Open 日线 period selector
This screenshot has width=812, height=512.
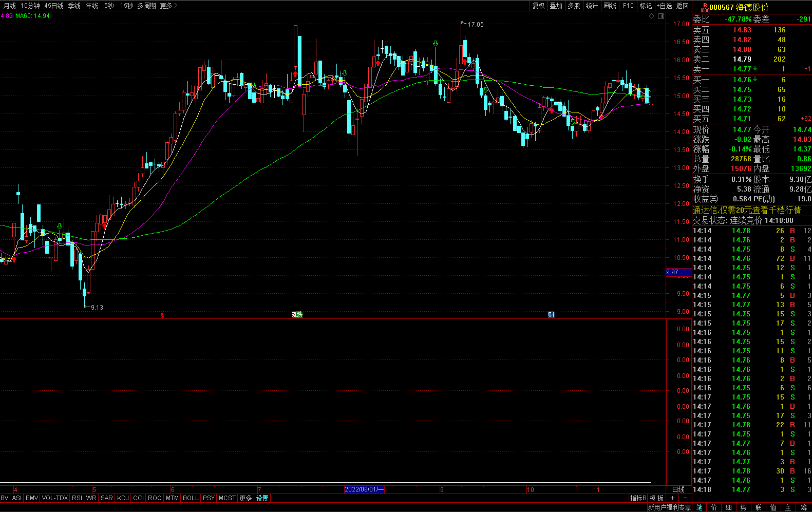tap(678, 489)
